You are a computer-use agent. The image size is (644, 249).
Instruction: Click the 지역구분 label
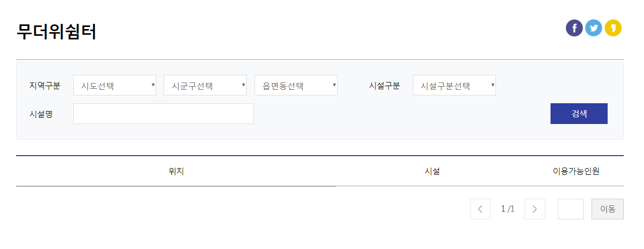[x=45, y=86]
